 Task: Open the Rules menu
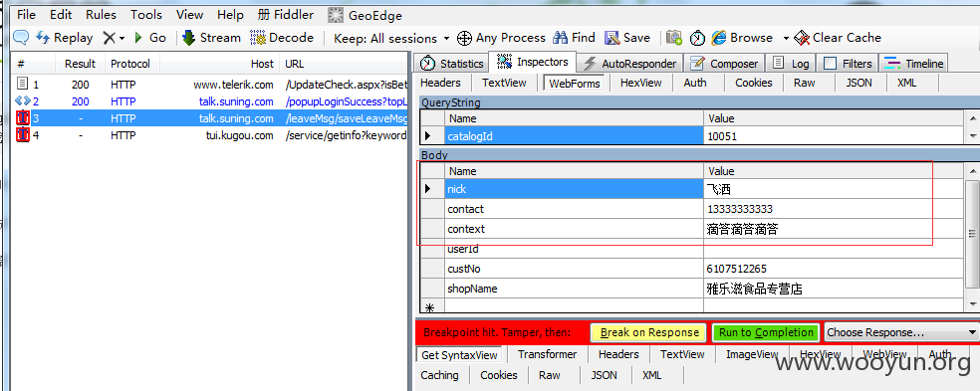[x=102, y=14]
